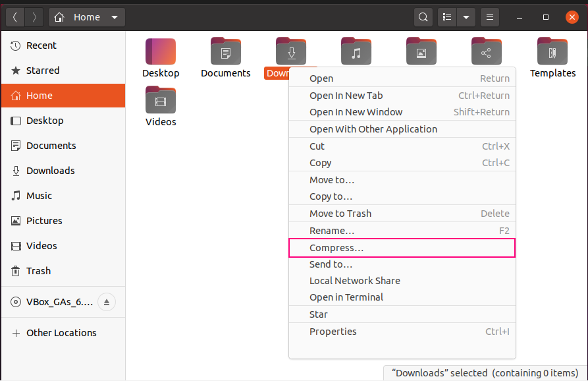Select the Templates folder icon
This screenshot has height=381, width=588.
[552, 51]
